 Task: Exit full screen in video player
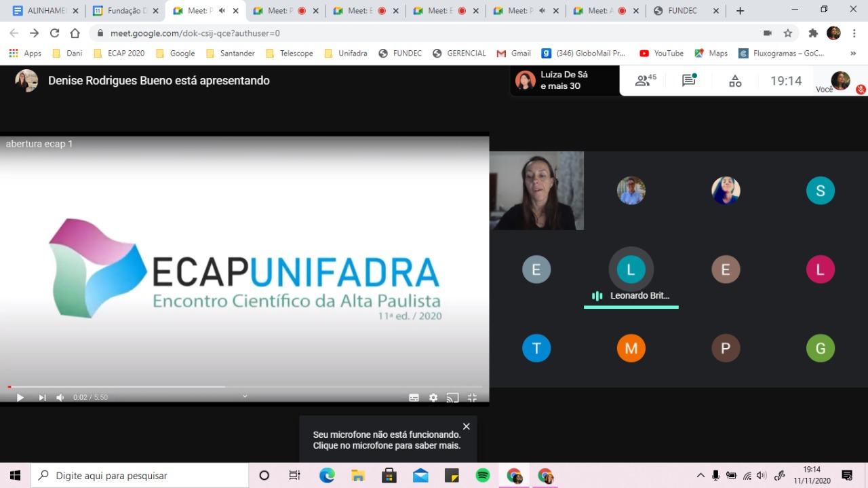(x=473, y=398)
